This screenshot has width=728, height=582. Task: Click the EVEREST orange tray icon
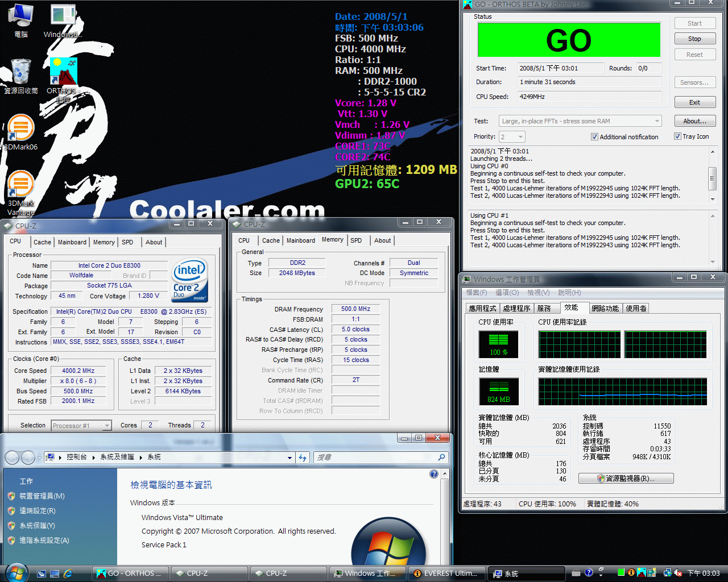click(x=631, y=573)
